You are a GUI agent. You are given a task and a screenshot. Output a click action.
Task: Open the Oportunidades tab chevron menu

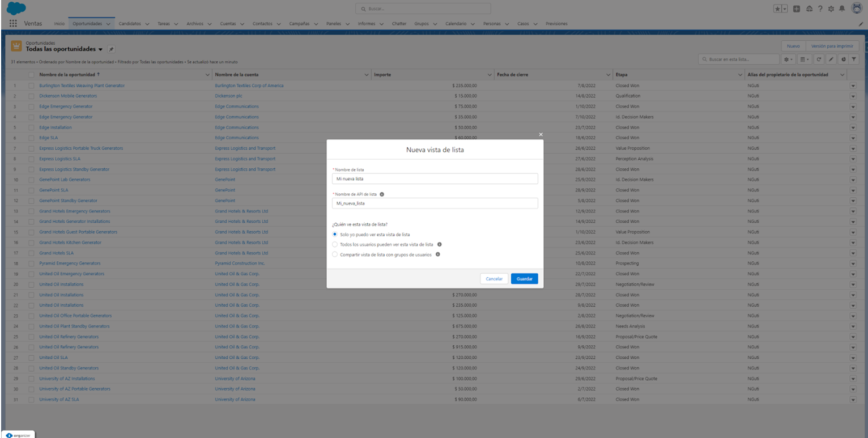click(x=108, y=24)
